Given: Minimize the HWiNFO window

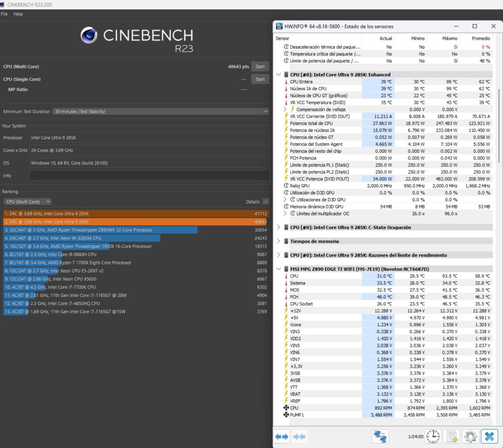Looking at the screenshot, I should coord(456,26).
